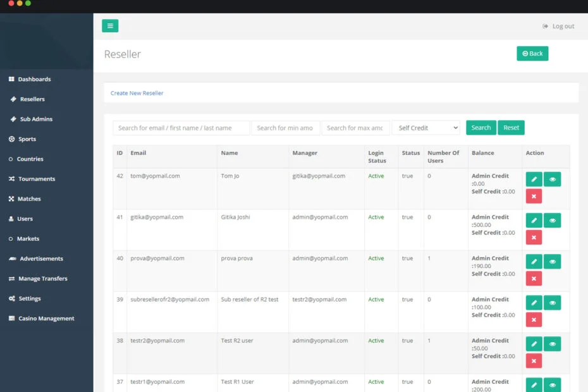Toggle the hamburger sidebar menu button
The image size is (588, 392).
pos(110,25)
